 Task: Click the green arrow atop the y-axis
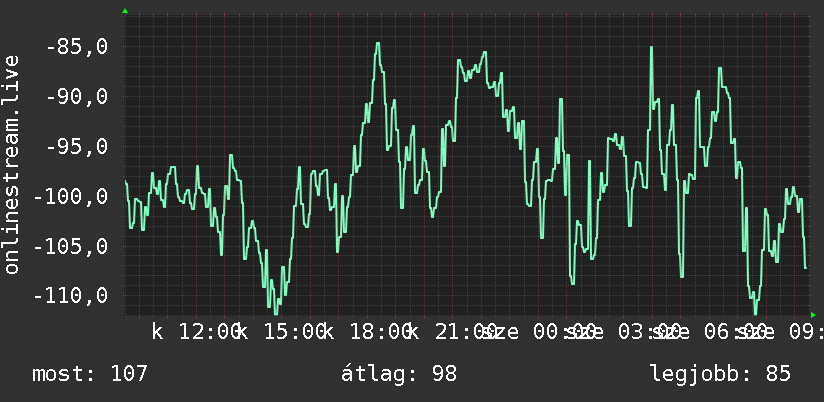click(x=125, y=11)
